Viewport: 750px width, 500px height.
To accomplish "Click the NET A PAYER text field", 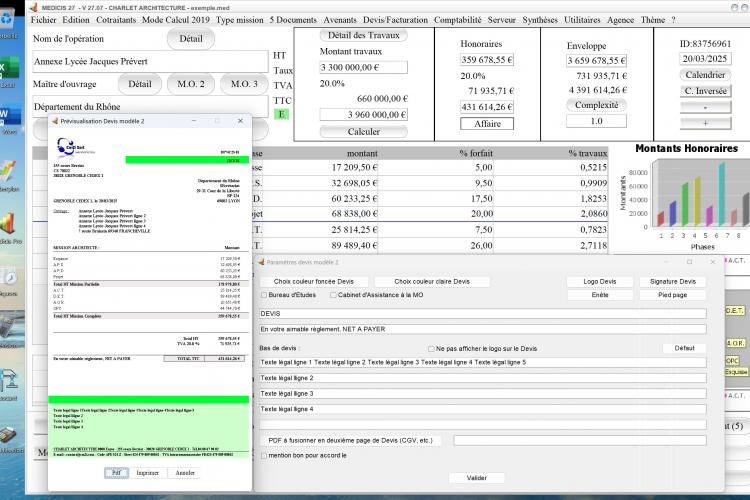I will (x=483, y=329).
